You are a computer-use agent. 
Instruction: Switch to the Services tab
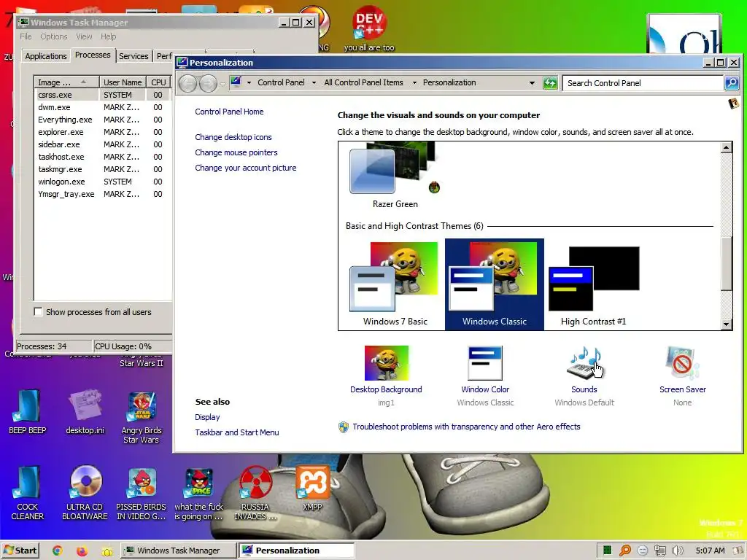point(133,56)
